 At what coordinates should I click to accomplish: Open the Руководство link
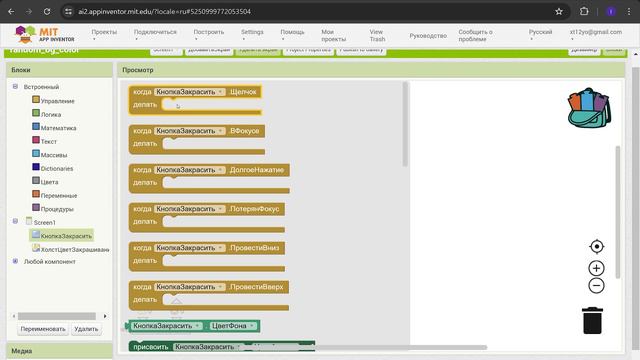(x=428, y=36)
